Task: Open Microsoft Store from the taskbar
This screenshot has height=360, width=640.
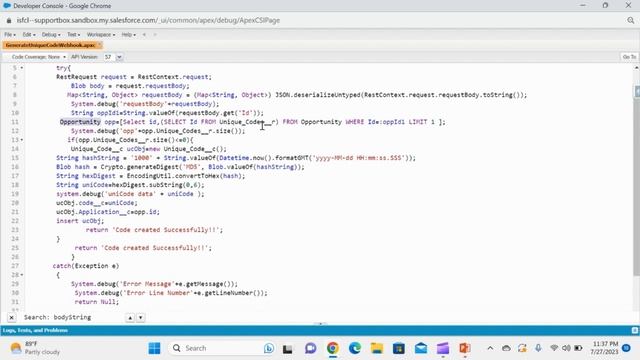Action: [399, 348]
